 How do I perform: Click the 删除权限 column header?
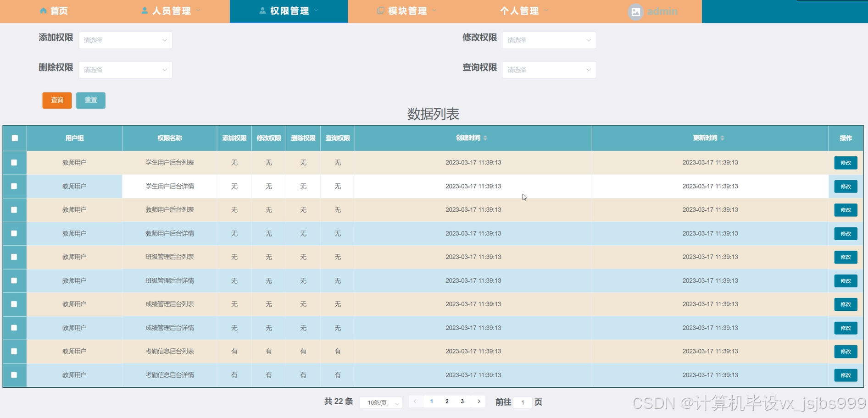(x=303, y=138)
